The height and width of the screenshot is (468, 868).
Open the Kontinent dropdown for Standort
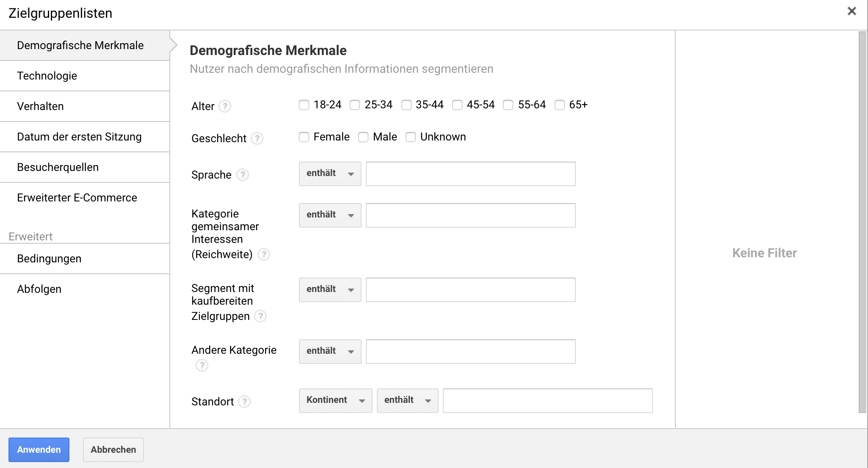(336, 401)
